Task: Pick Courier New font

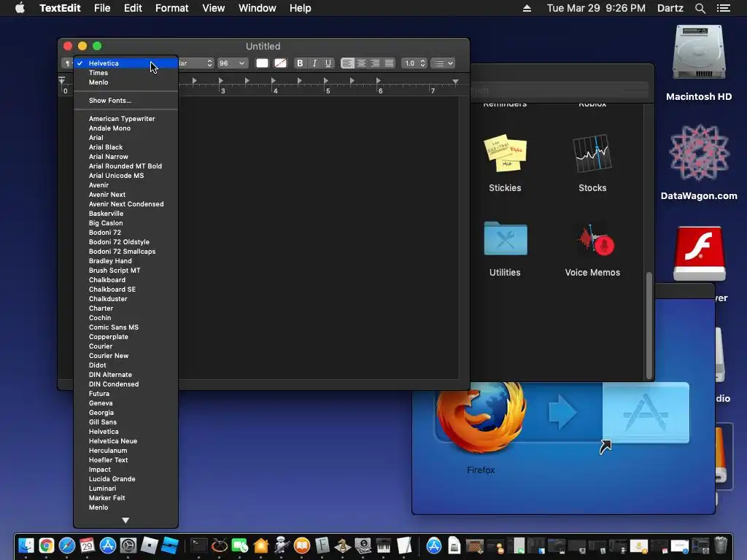Action: tap(125, 356)
